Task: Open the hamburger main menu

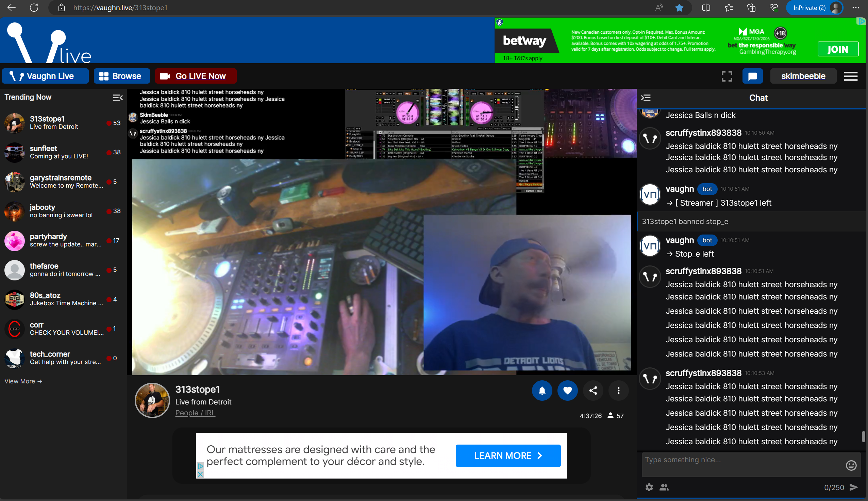Action: click(850, 76)
